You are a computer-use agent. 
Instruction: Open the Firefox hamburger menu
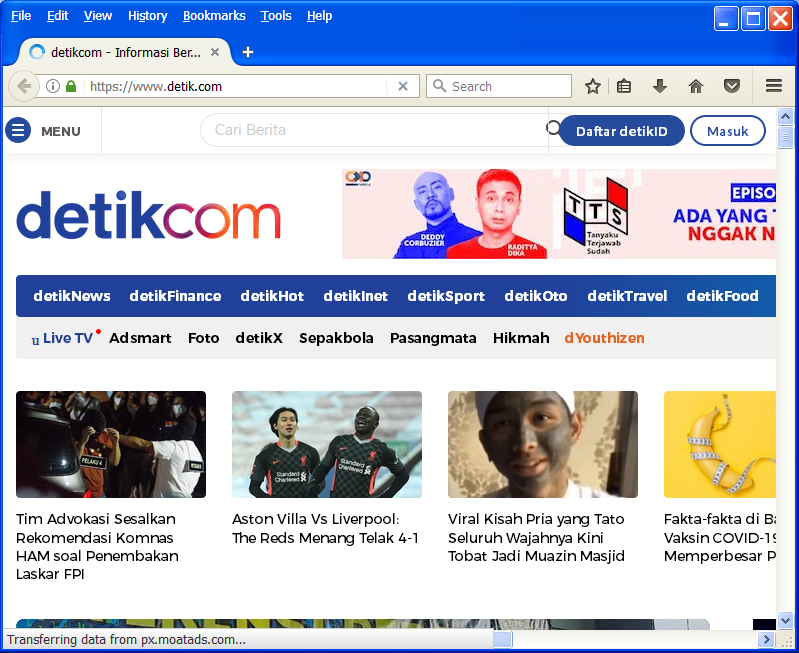[773, 87]
